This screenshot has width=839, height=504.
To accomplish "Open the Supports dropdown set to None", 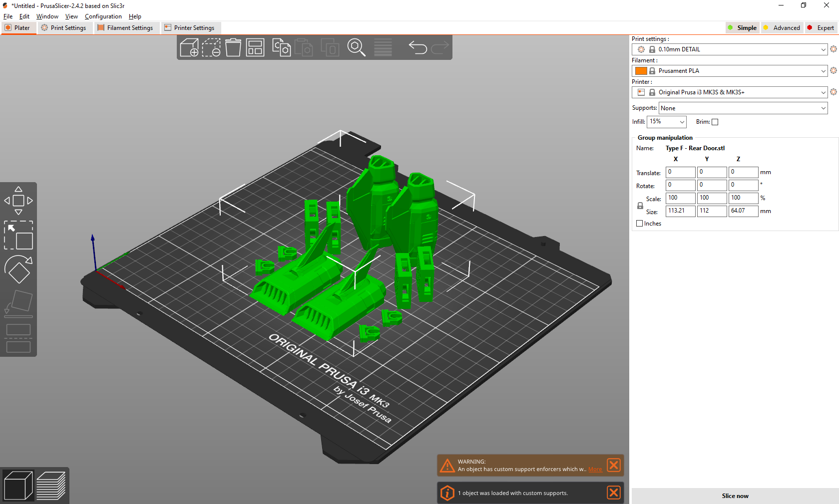I will coord(743,108).
